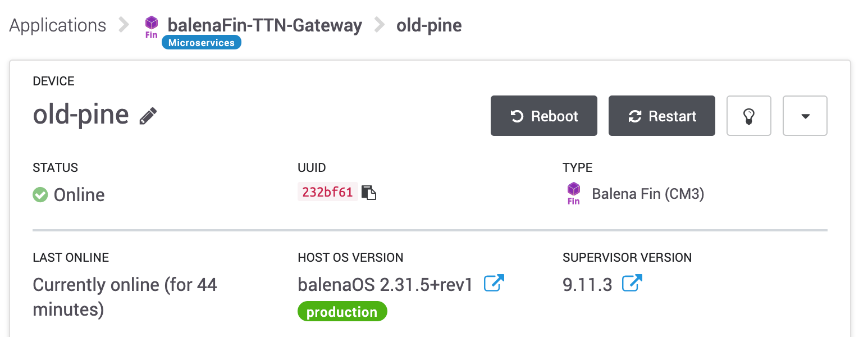This screenshot has width=868, height=337.
Task: Click the green Online status checkmark icon
Action: (40, 195)
